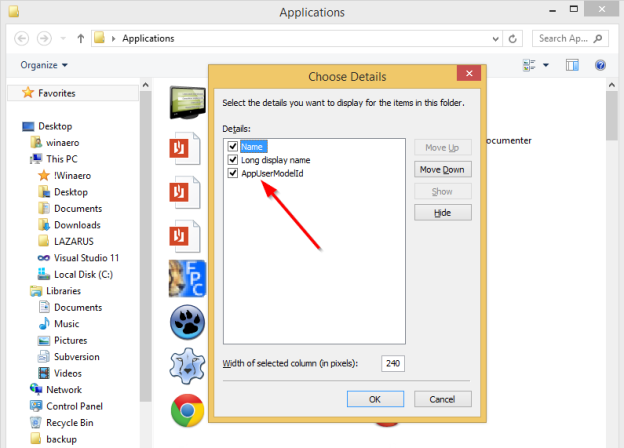
Task: Click the Lazarus paw print icon
Action: pyautogui.click(x=187, y=323)
